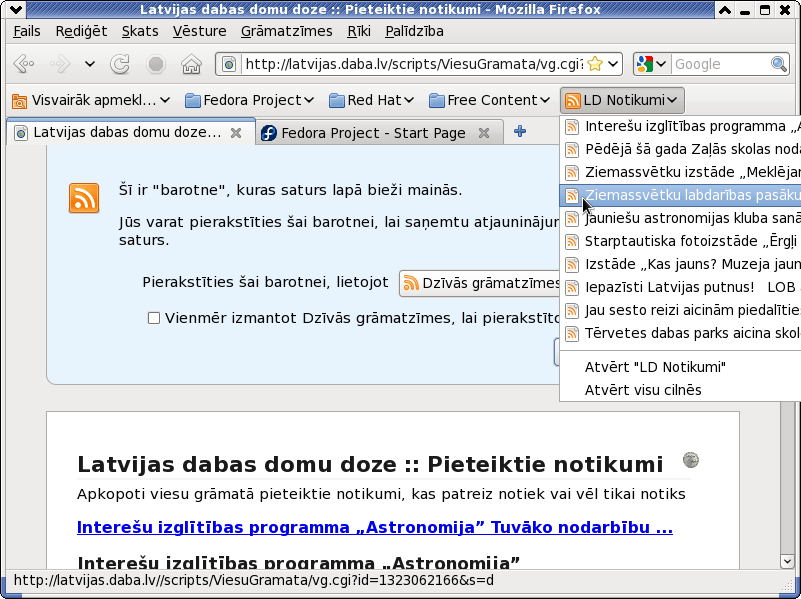This screenshot has height=599, width=801.
Task: Expand the Visvairāk apmeklētās bookmarks folder
Action: tap(90, 100)
